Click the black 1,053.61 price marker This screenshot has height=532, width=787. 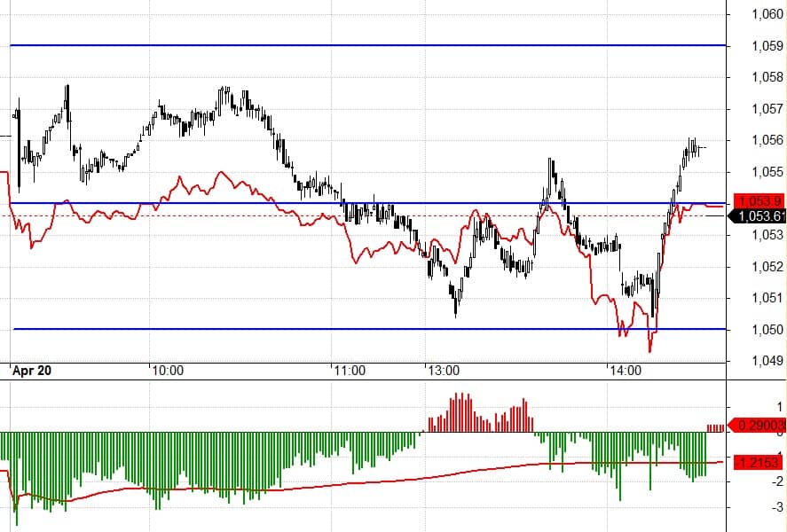point(758,215)
